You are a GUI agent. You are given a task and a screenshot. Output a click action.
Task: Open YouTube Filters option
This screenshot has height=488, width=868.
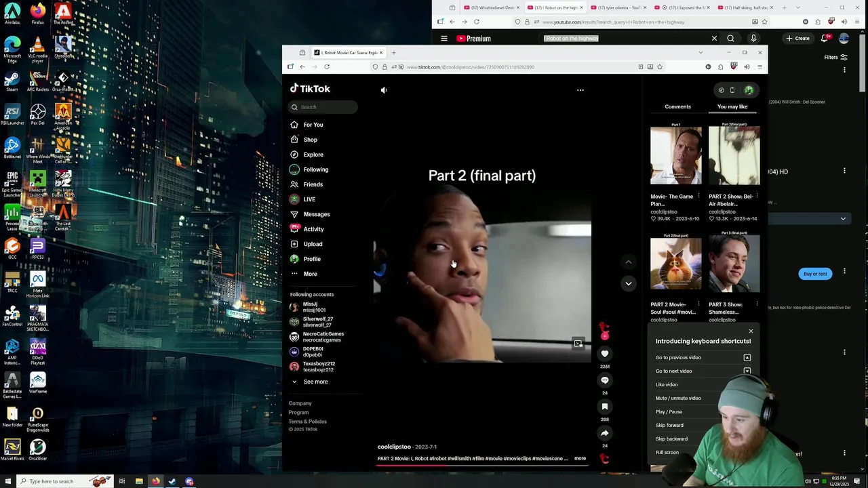click(x=835, y=58)
